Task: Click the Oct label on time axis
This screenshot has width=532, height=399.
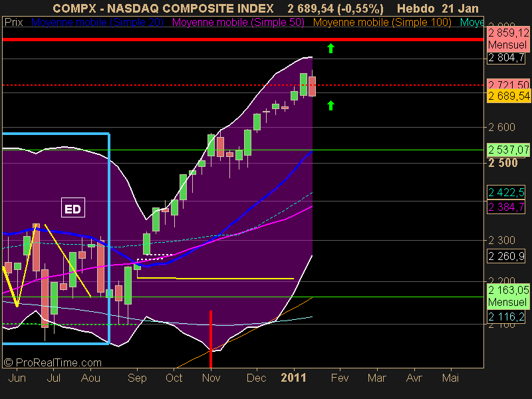Action: pyautogui.click(x=174, y=378)
